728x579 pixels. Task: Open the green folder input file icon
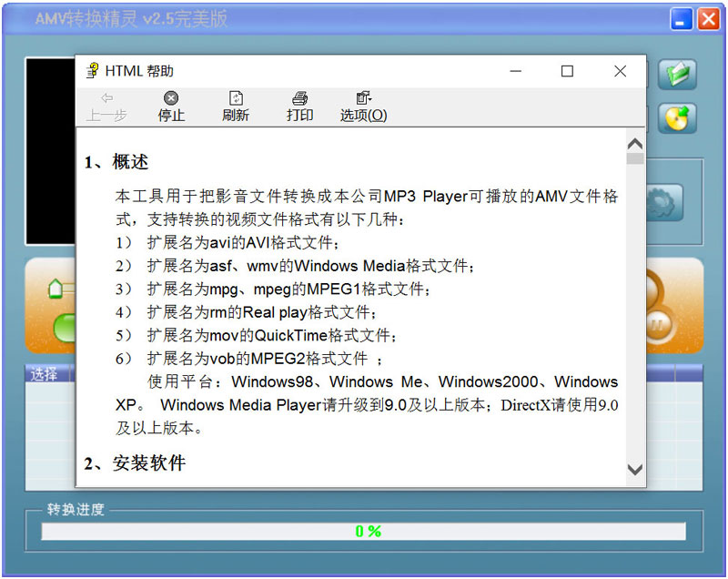point(677,75)
